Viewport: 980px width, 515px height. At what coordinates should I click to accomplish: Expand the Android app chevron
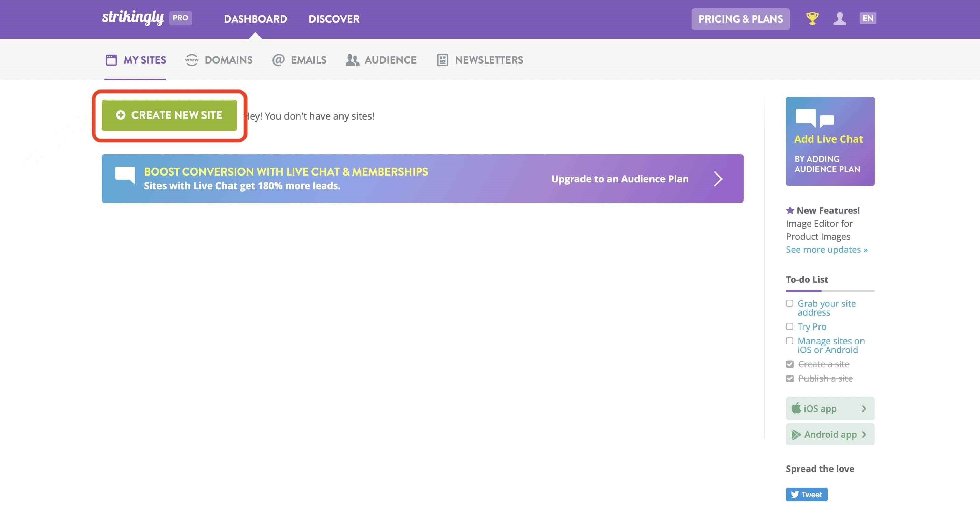[863, 434]
